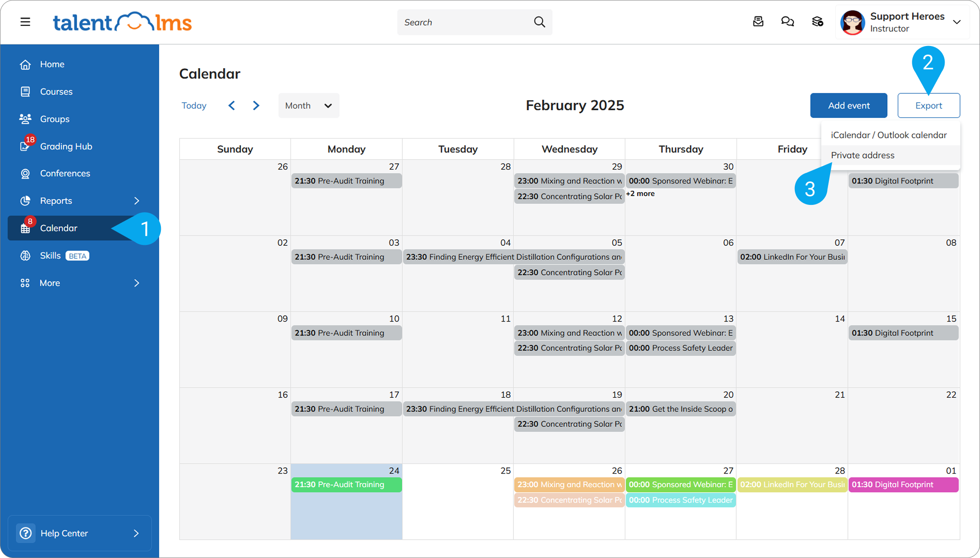
Task: Click the TalentLMS logo
Action: click(122, 22)
